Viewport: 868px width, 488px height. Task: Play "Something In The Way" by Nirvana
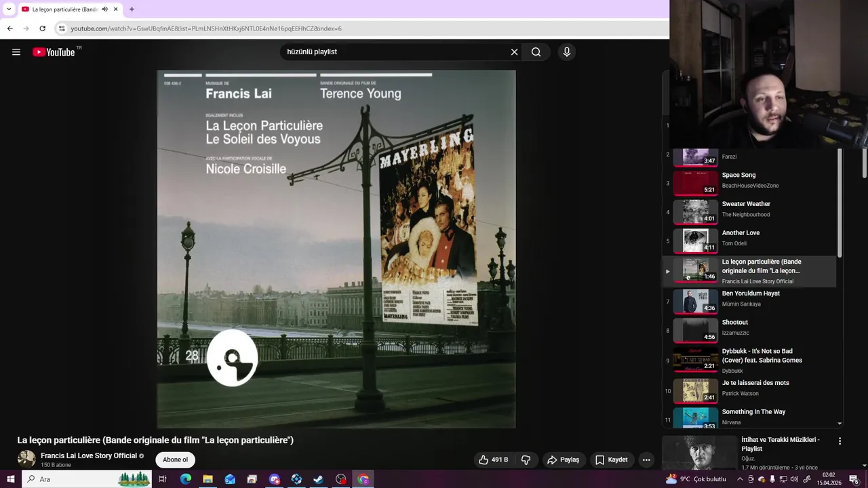pos(749,417)
